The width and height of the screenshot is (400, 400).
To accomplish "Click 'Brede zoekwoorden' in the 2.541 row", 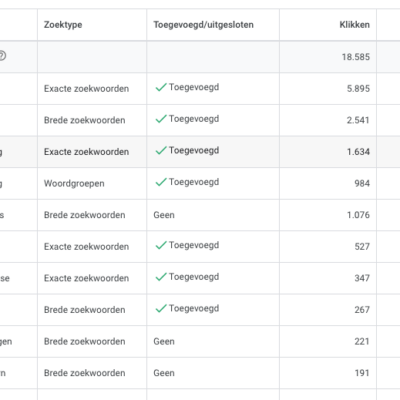I will [85, 120].
